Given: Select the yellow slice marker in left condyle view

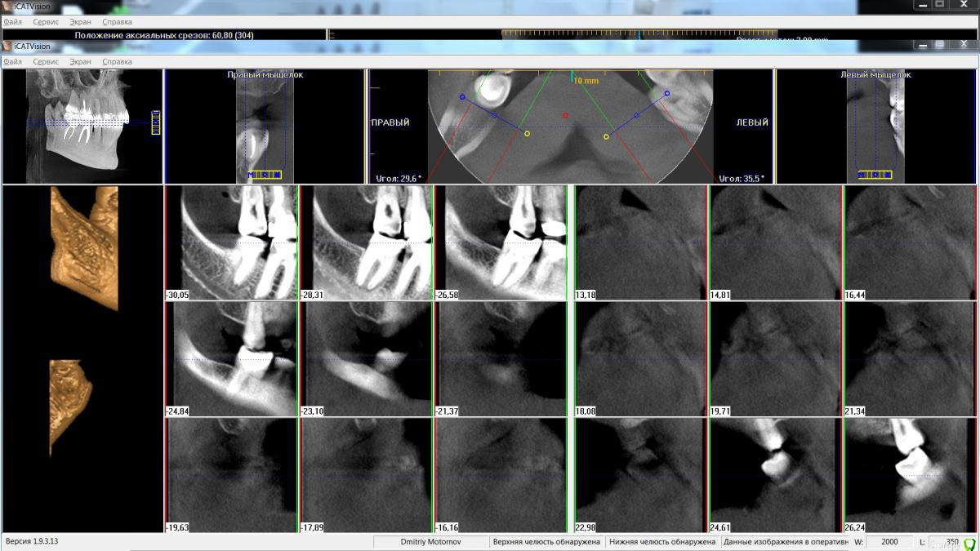Looking at the screenshot, I should click(x=875, y=175).
